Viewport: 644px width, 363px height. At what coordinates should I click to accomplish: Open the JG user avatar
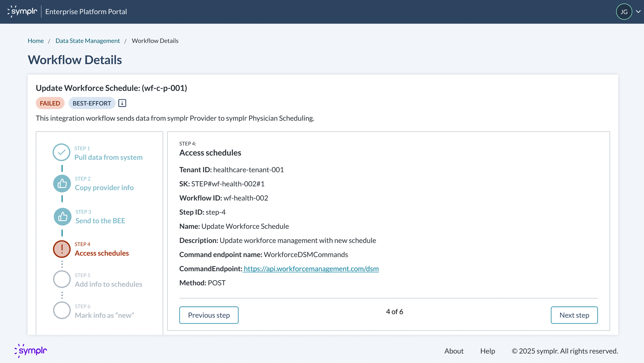coord(624,11)
